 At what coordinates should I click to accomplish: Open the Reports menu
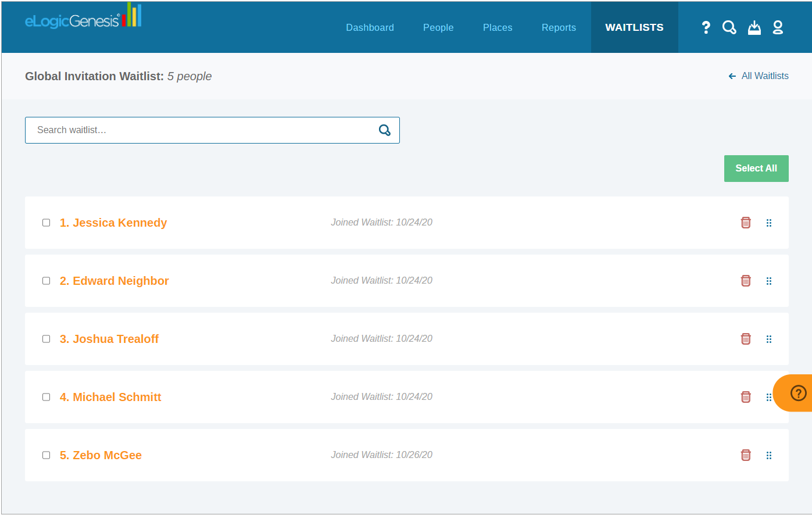click(x=559, y=27)
